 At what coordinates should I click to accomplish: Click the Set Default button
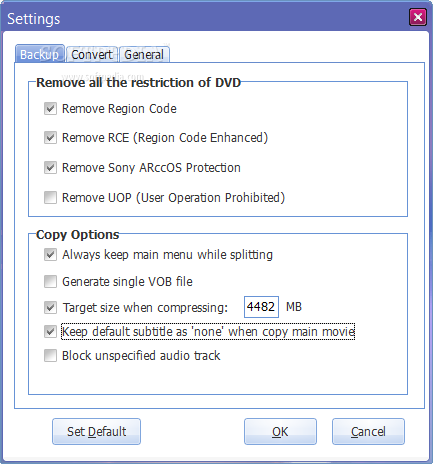pyautogui.click(x=96, y=432)
